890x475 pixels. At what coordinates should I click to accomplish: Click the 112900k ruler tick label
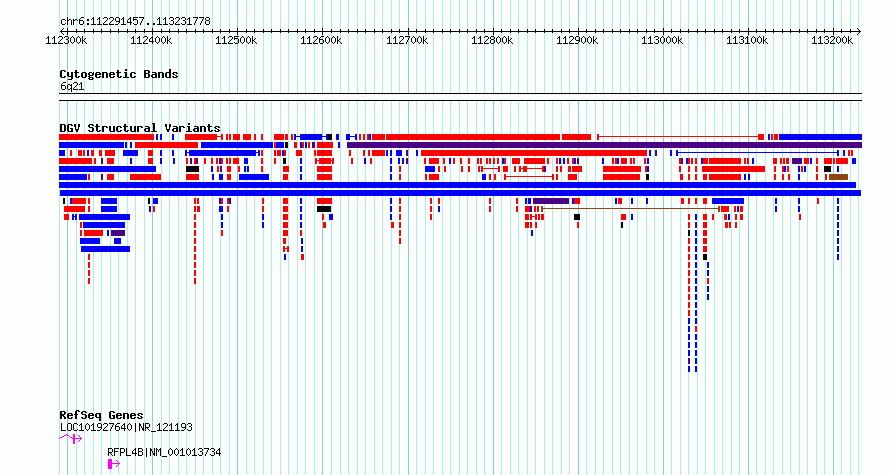577,40
